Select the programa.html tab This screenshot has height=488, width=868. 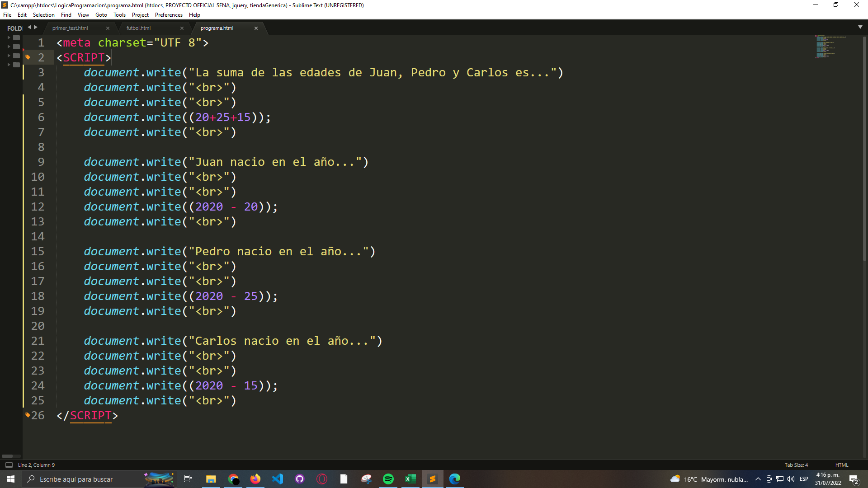point(217,28)
